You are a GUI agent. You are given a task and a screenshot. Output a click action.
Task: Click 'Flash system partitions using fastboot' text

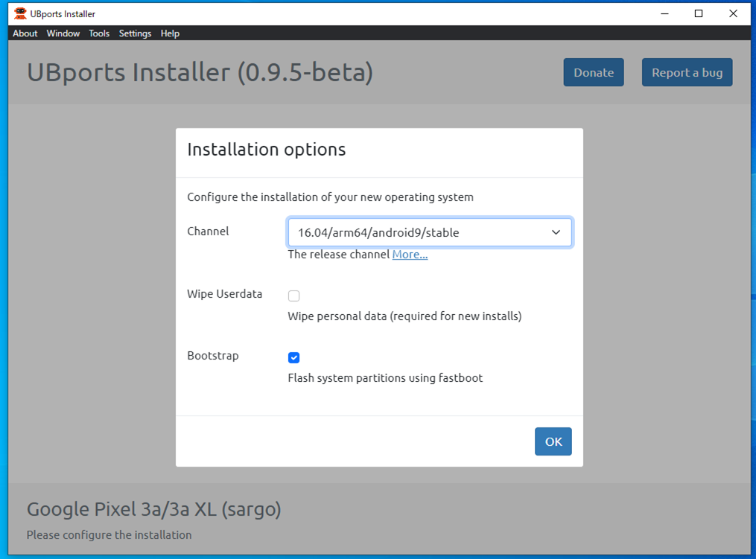385,378
